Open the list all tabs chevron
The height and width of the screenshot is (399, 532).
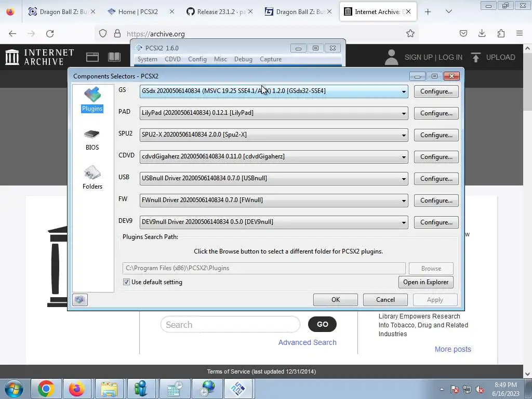coord(448,12)
